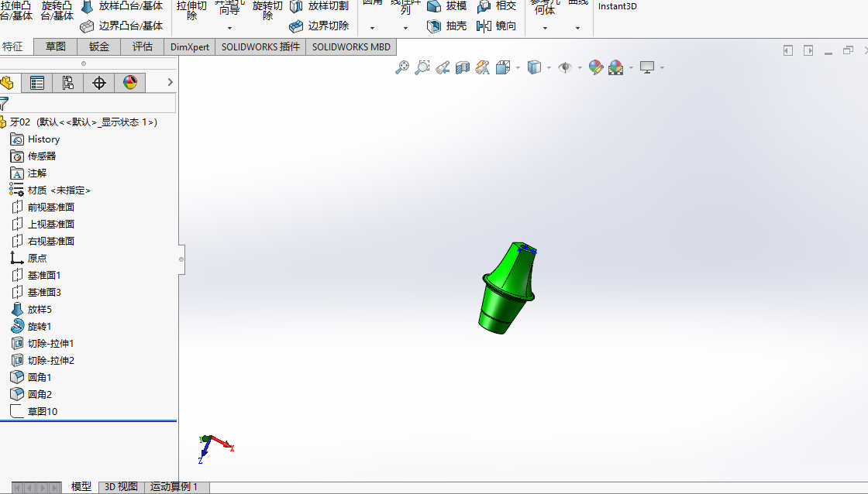The image size is (868, 494).
Task: Open the 3D 视图 bottom tab
Action: pyautogui.click(x=121, y=487)
